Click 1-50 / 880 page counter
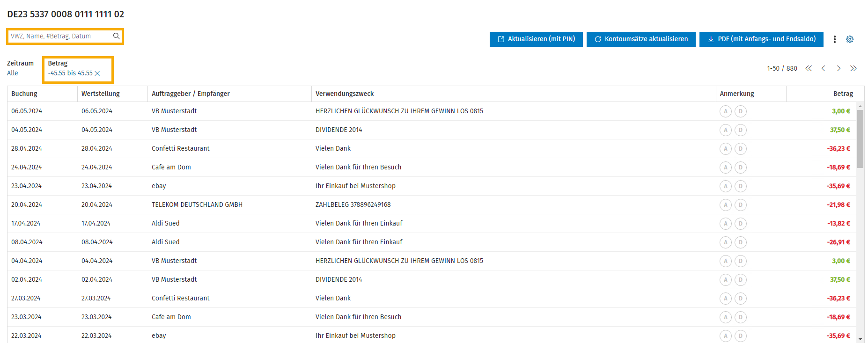 tap(782, 68)
